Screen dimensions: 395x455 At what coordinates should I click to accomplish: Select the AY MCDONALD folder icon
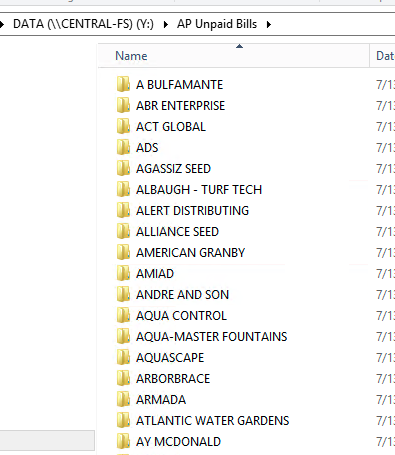pyautogui.click(x=123, y=441)
